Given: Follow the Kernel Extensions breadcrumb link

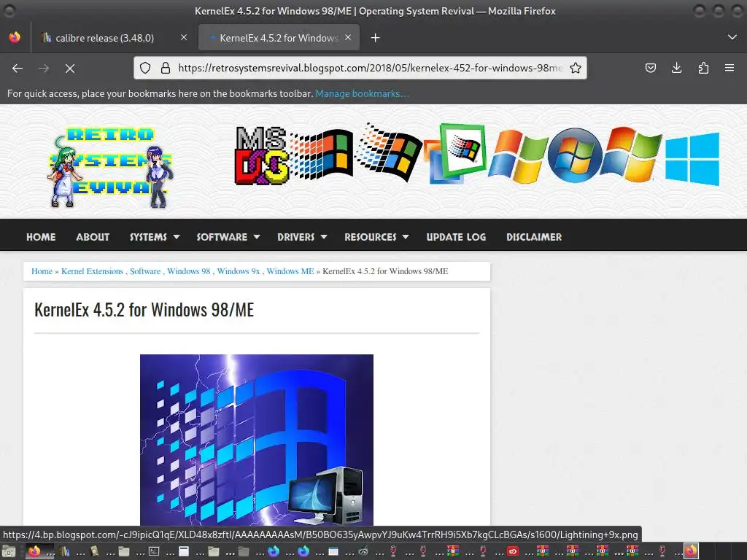Looking at the screenshot, I should [x=93, y=271].
